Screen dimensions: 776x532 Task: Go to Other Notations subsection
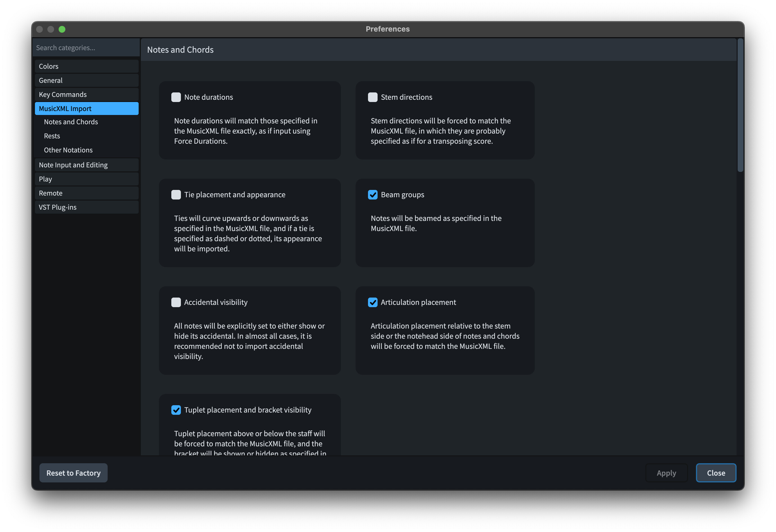point(68,150)
